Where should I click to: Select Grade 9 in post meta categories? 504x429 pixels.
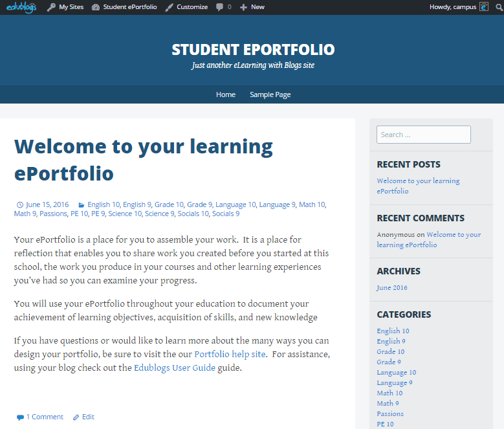pyautogui.click(x=199, y=204)
